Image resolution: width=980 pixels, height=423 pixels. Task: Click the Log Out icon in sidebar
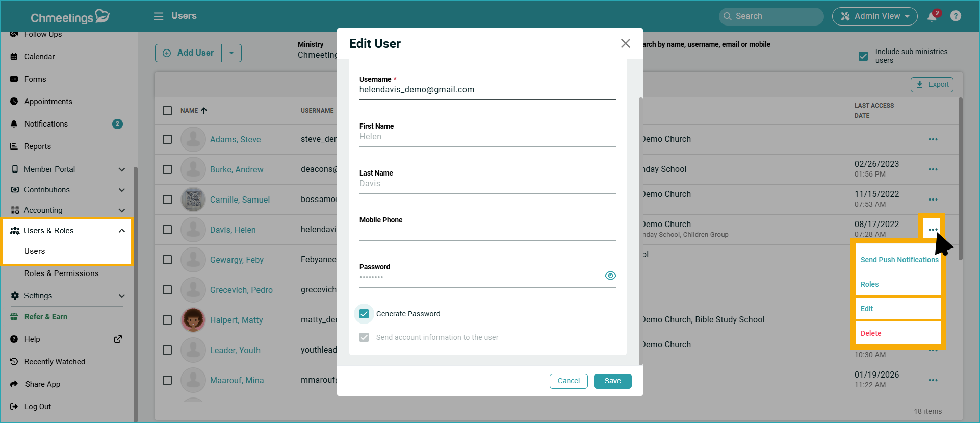pyautogui.click(x=14, y=407)
